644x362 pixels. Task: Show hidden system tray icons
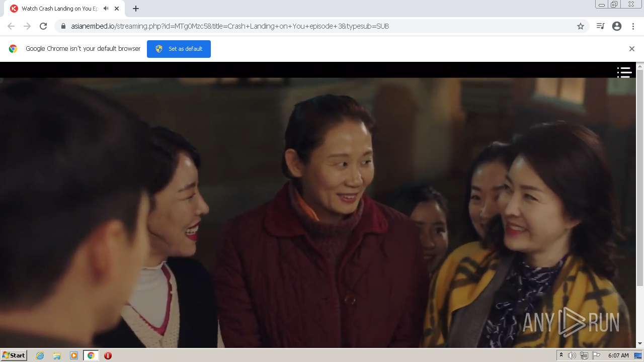tap(561, 355)
